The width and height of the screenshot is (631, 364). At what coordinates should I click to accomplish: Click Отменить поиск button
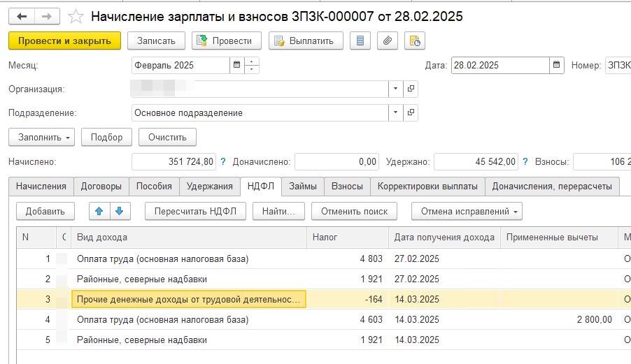click(354, 211)
